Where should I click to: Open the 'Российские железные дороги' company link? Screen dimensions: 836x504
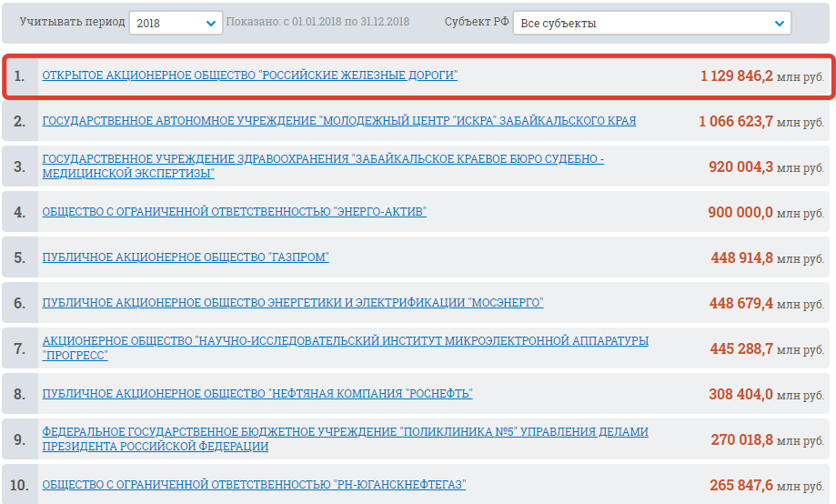pos(250,76)
